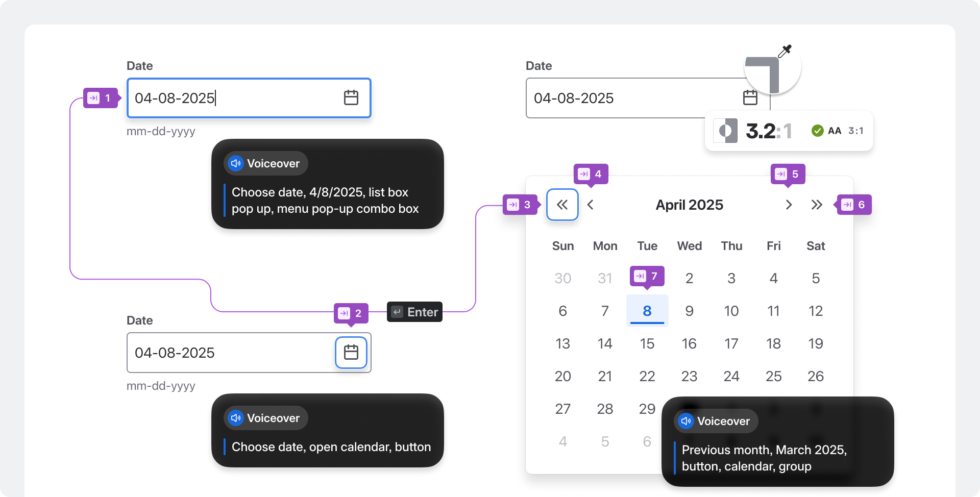Click the contrast half-circle icon
Screen dimensions: 980x497
click(725, 131)
